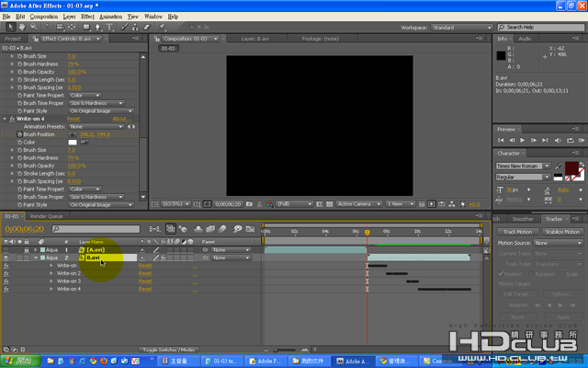The width and height of the screenshot is (588, 368).
Task: Toggle Write-on 4 effect fx switch
Action: tap(12, 119)
